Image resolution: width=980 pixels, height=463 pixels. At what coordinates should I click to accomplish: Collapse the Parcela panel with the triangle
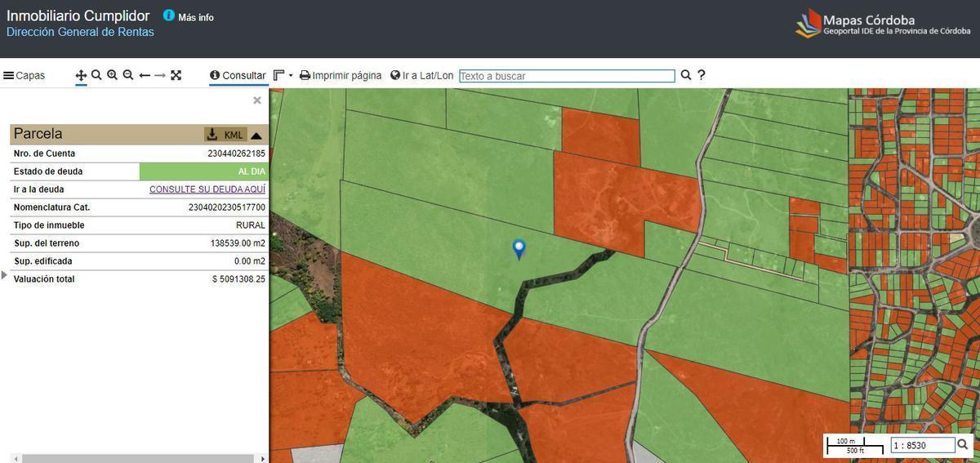[x=256, y=136]
